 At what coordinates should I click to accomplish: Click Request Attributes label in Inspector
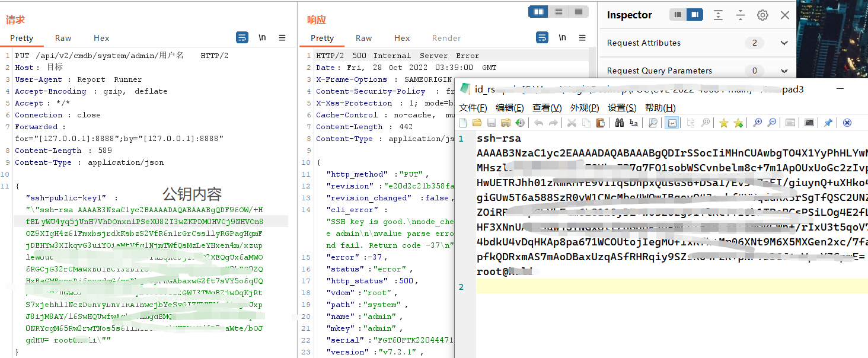point(644,43)
